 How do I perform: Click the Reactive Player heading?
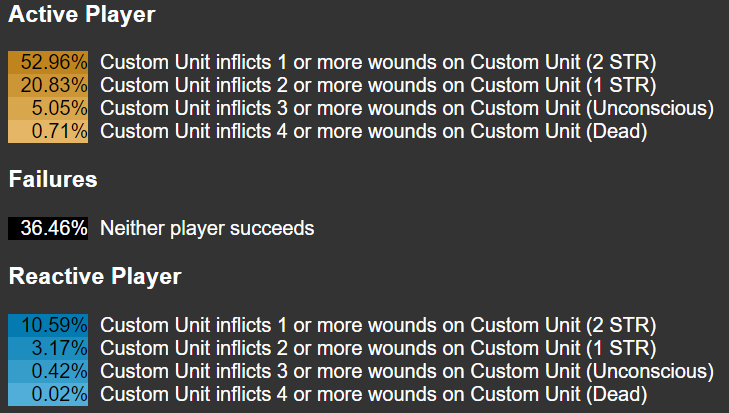point(95,276)
